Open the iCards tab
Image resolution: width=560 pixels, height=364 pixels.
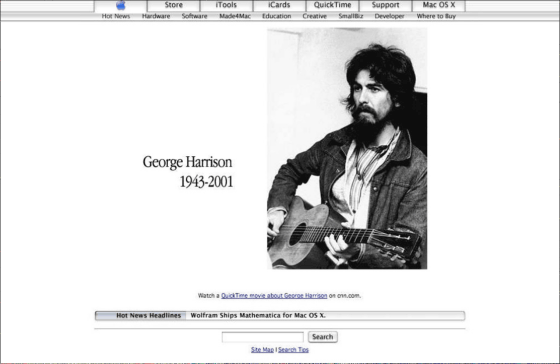279,5
